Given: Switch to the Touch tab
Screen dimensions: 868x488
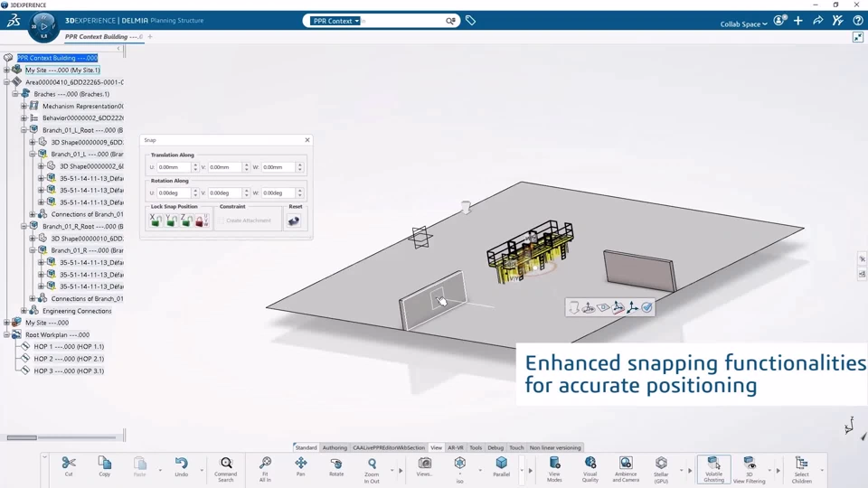Looking at the screenshot, I should coord(516,447).
